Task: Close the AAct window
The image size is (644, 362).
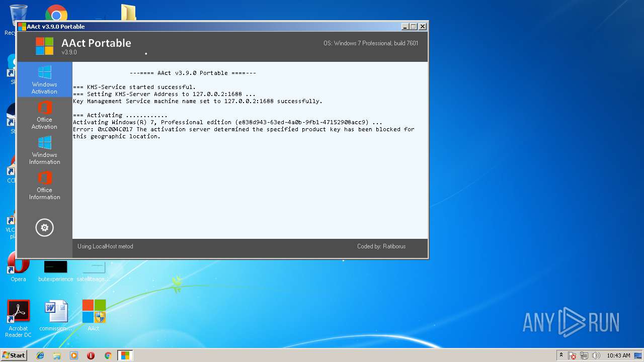Action: (423, 27)
